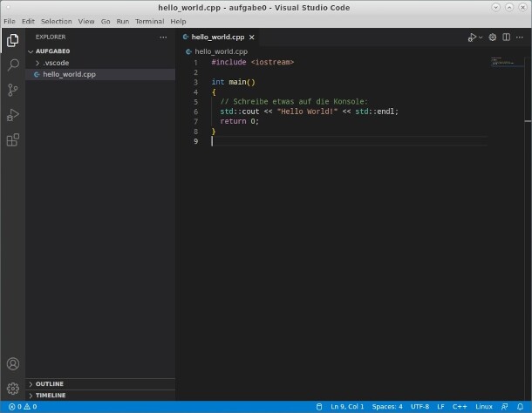The image size is (532, 413).
Task: Click the comment Schreibe etwas auf die Konsole
Action: [x=294, y=102]
